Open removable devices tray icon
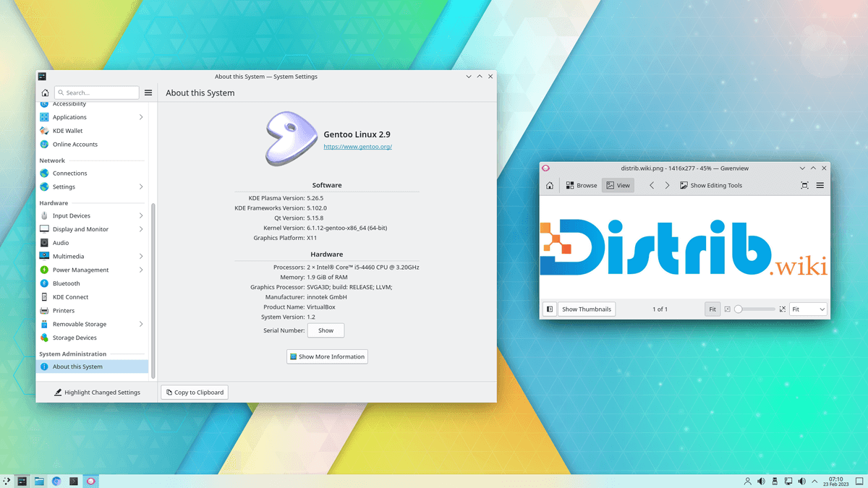 pyautogui.click(x=775, y=481)
